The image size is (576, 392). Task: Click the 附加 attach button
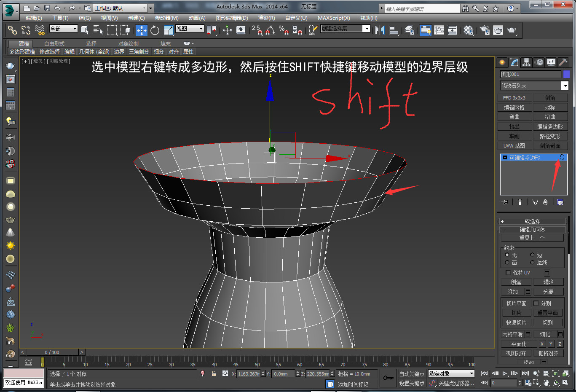(512, 292)
